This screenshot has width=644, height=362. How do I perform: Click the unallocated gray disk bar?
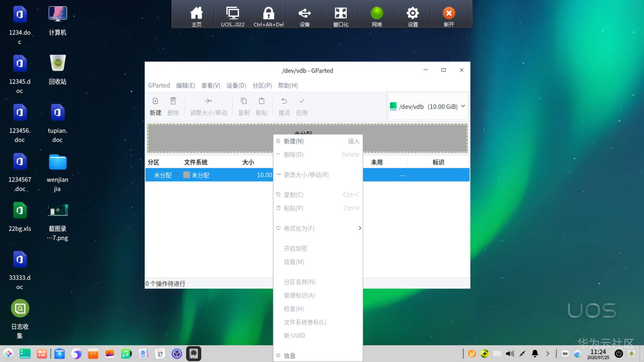(208, 138)
